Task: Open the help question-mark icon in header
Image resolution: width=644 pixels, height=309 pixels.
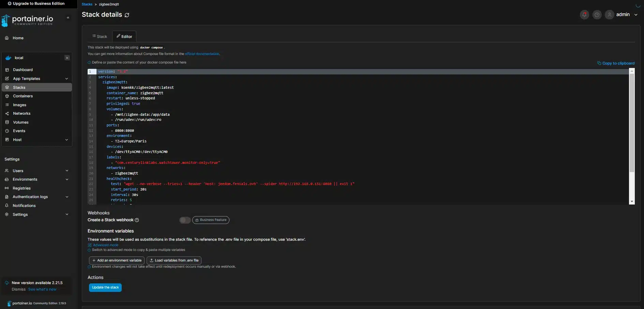Action: 597,15
